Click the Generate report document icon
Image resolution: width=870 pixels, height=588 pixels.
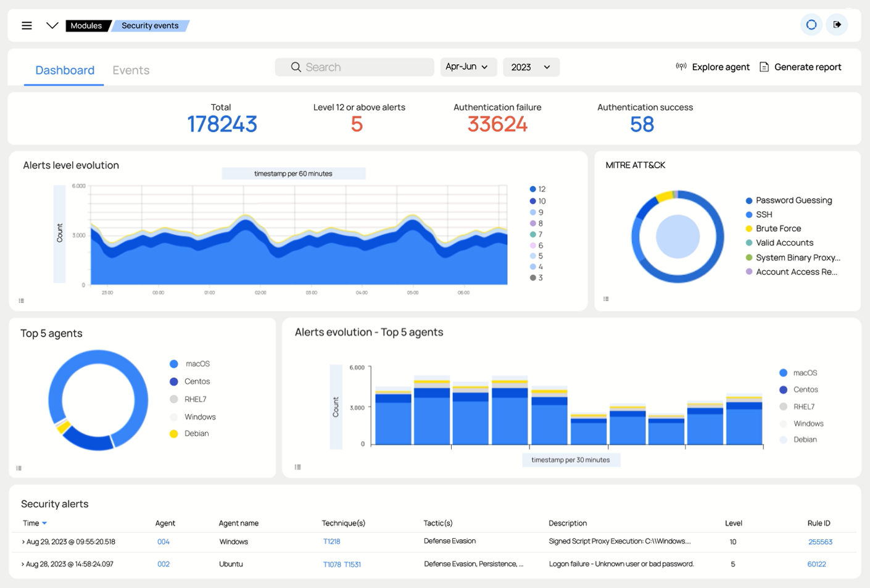click(764, 67)
